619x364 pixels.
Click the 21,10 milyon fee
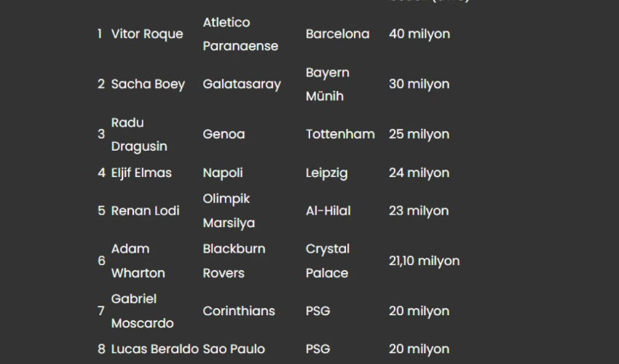tap(424, 261)
